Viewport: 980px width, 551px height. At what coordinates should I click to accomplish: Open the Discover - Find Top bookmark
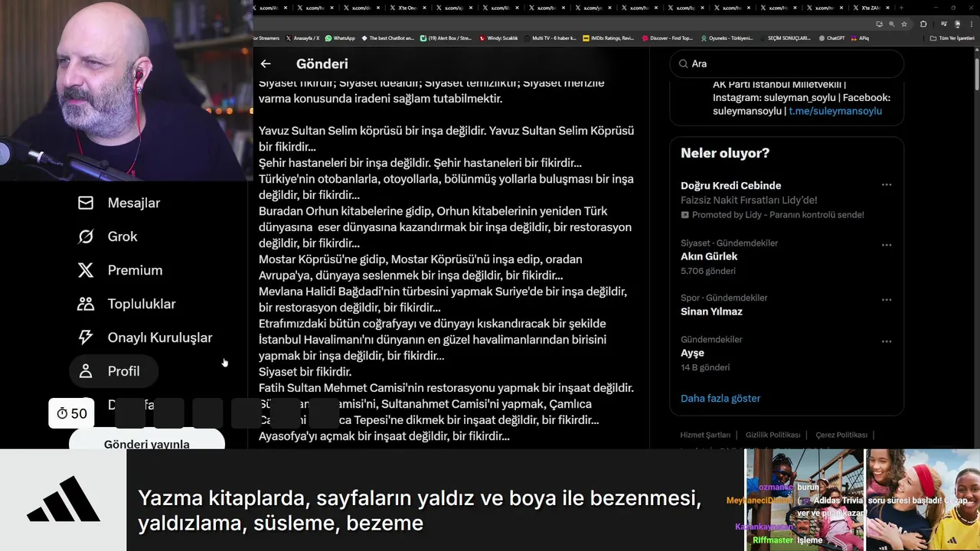coord(668,38)
